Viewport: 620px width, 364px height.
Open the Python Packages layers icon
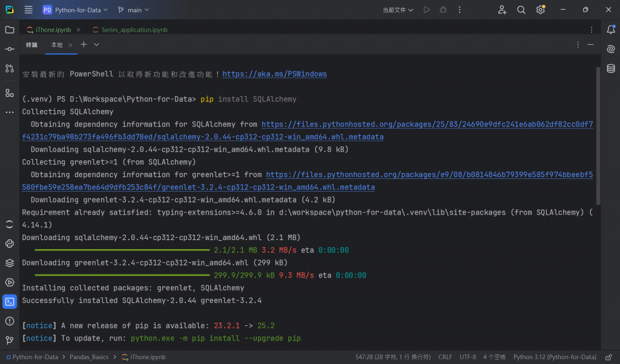(x=10, y=263)
